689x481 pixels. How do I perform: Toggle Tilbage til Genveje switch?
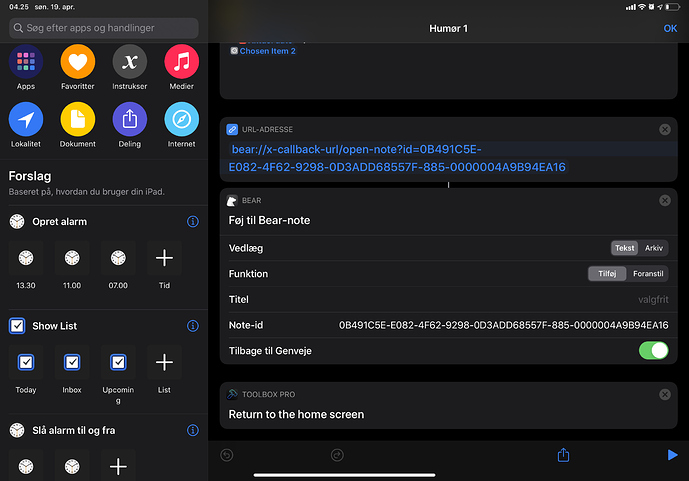pos(653,351)
